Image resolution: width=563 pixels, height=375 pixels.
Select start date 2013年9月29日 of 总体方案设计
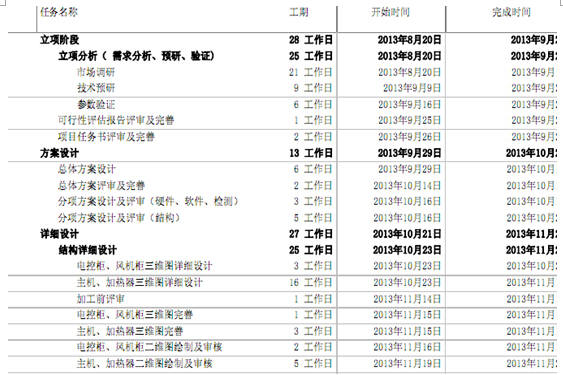[x=410, y=169]
